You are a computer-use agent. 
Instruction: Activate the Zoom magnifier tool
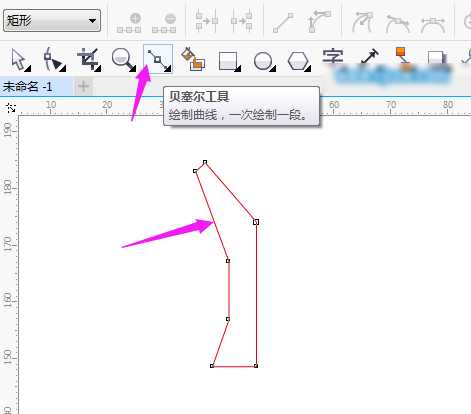tap(123, 59)
